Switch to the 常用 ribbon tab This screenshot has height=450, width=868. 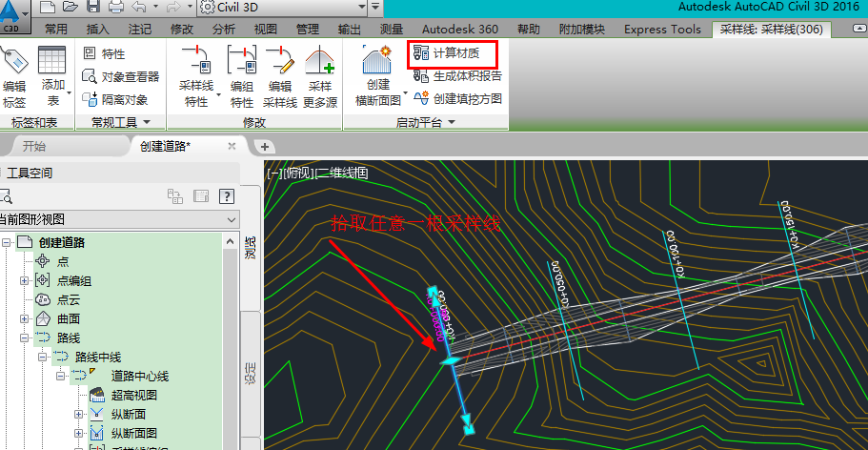pos(56,30)
